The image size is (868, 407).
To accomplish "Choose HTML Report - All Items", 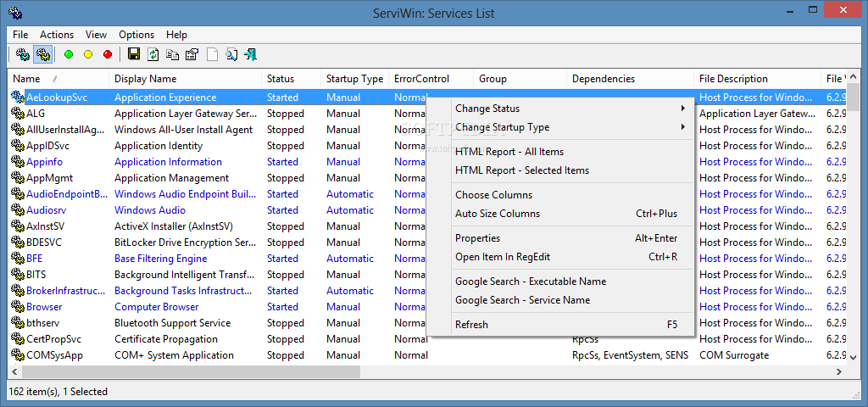I will tap(560, 152).
